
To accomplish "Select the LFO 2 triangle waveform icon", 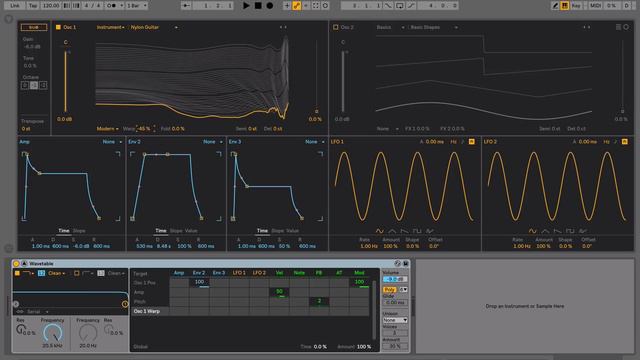I will point(545,231).
